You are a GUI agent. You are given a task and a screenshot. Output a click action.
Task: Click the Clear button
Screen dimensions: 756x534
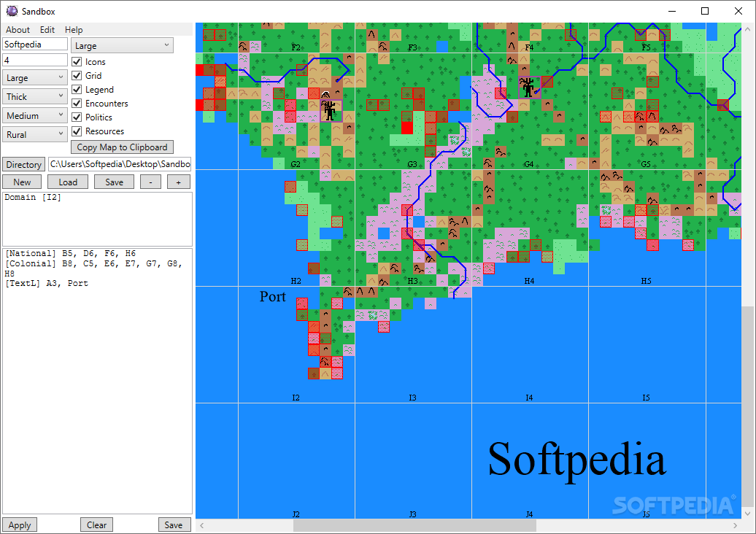pos(96,525)
